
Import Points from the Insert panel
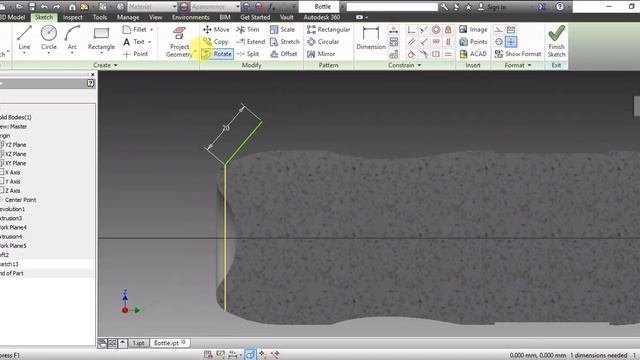[473, 42]
